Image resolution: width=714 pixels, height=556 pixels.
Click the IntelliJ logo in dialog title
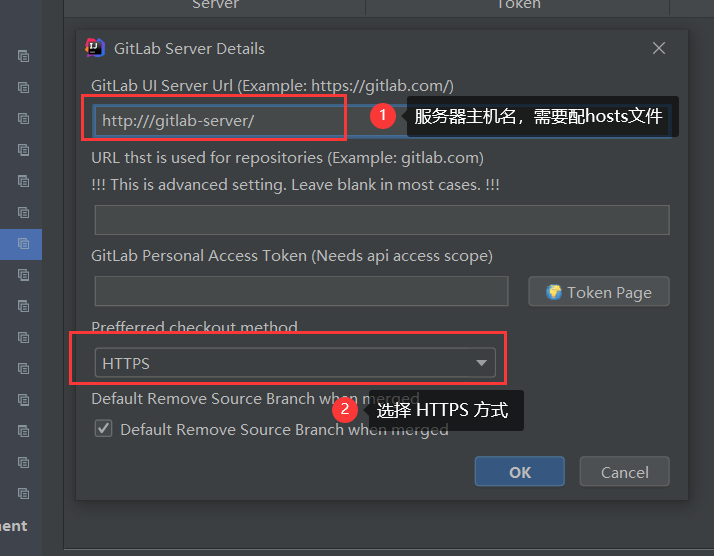(95, 48)
